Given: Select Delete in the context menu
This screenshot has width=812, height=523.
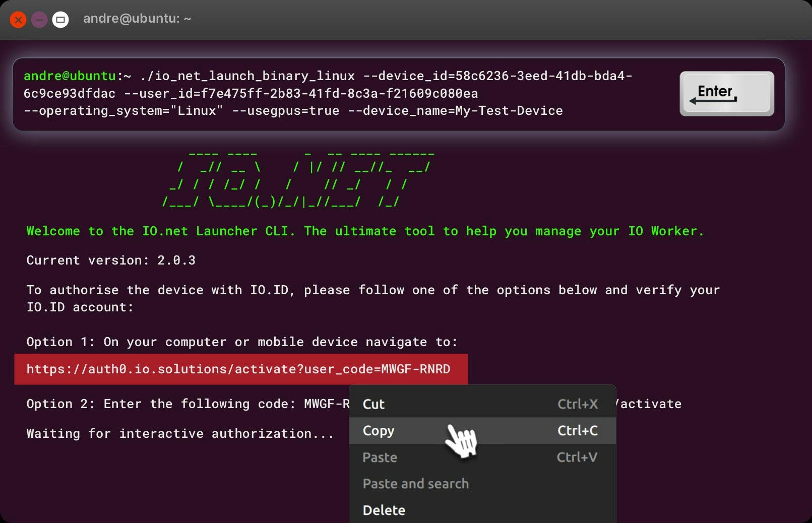Looking at the screenshot, I should coord(482,510).
